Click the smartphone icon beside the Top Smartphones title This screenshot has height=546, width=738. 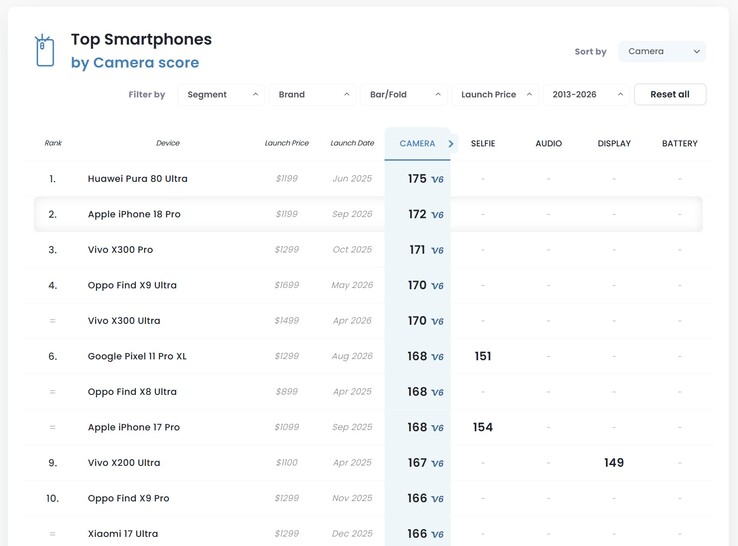click(45, 50)
